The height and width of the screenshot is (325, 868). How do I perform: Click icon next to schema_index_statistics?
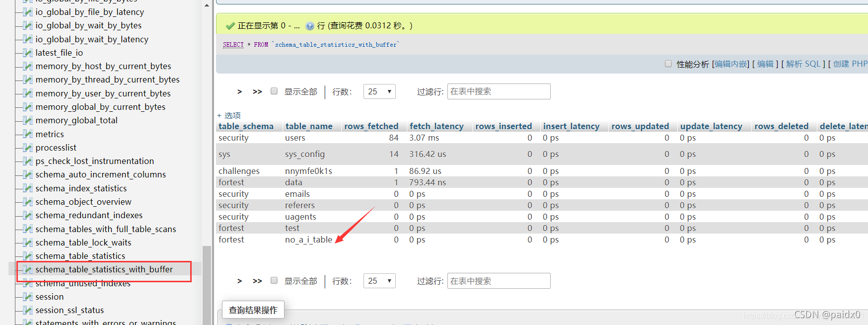(28, 188)
